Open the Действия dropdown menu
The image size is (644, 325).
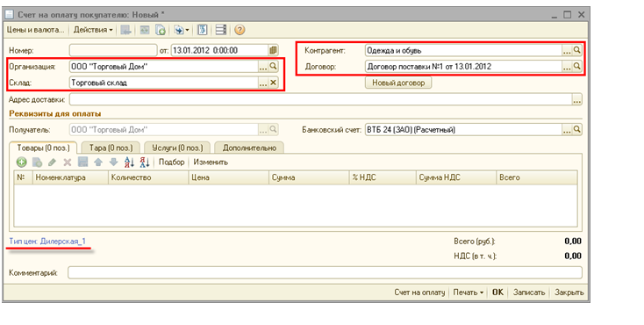pyautogui.click(x=93, y=30)
